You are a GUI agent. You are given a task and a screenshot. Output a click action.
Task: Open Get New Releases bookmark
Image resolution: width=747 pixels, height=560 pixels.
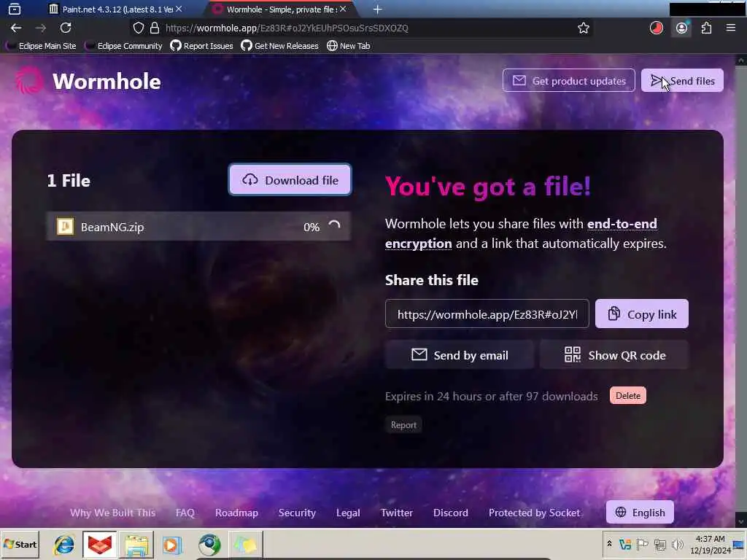(x=279, y=46)
